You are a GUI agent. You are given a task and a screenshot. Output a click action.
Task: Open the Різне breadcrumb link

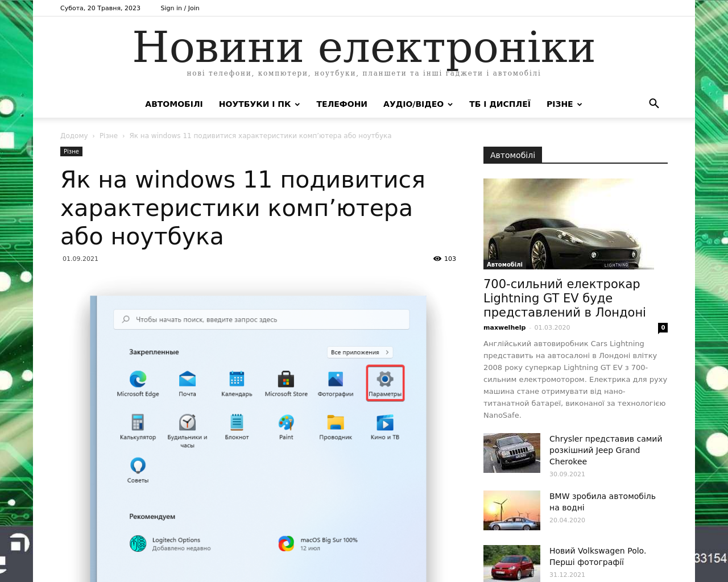[x=109, y=136]
